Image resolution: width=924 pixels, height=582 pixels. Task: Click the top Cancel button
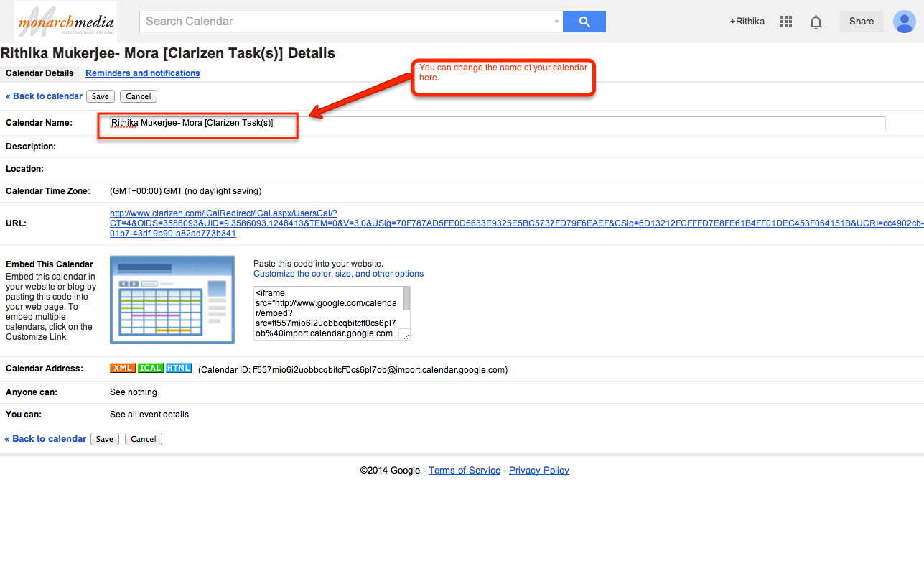139,96
